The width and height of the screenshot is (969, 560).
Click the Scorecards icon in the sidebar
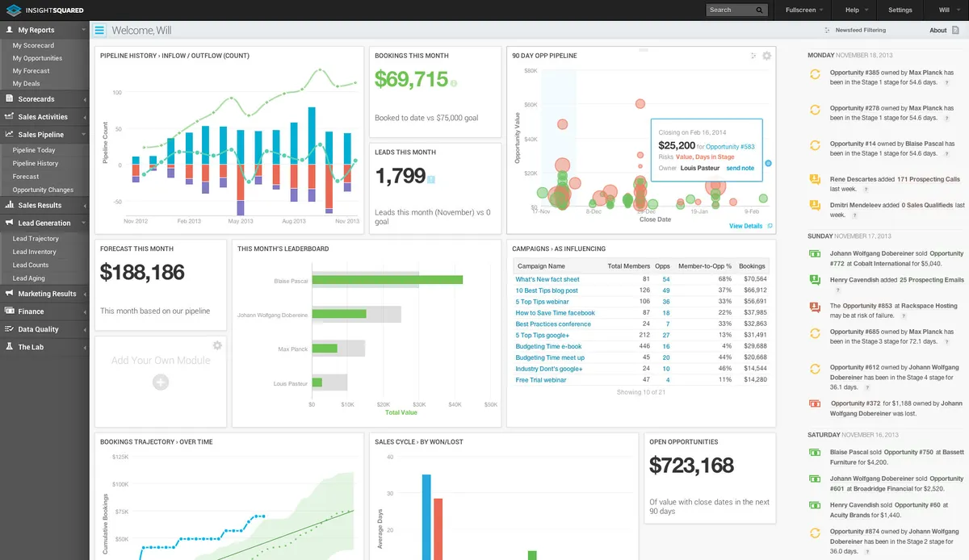[x=10, y=100]
